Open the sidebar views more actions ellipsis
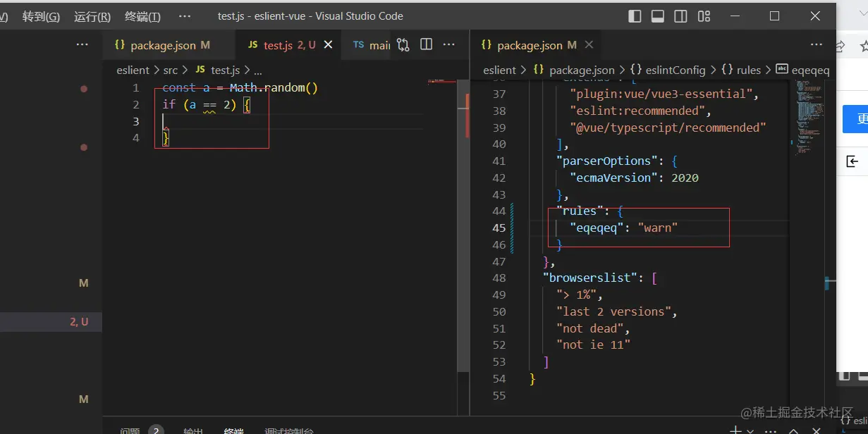This screenshot has width=868, height=434. tap(82, 44)
